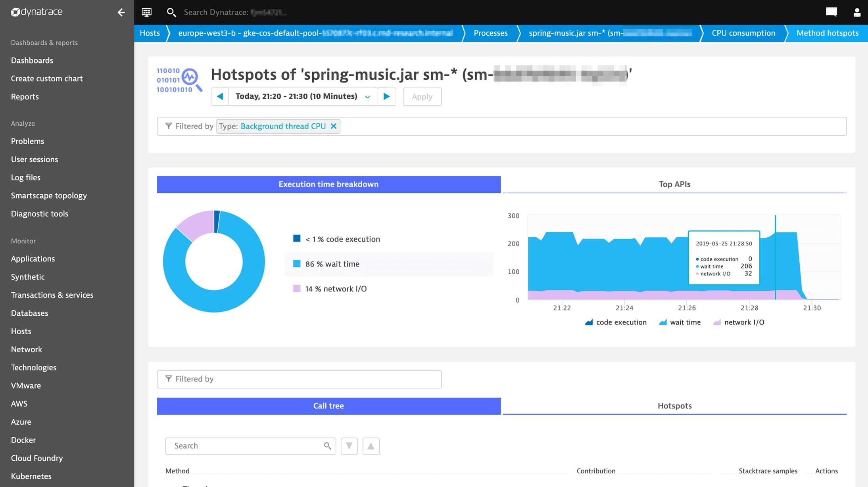Viewport: 868px width, 487px height.
Task: Open Smartscape topology
Action: point(49,196)
